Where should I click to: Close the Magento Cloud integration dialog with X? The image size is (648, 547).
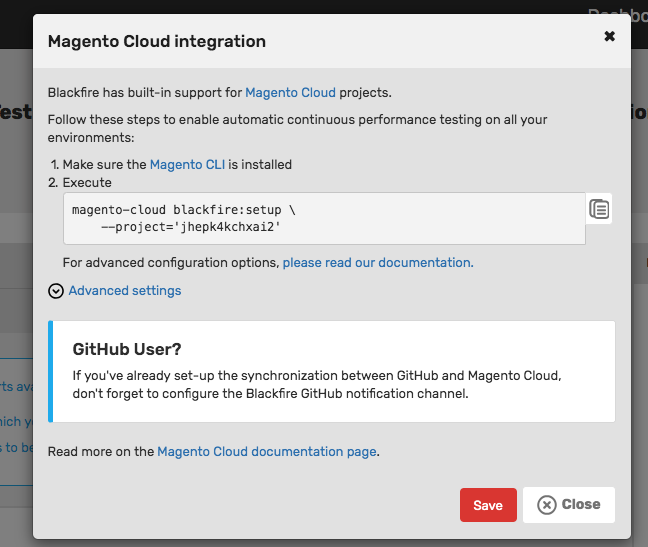tap(609, 36)
